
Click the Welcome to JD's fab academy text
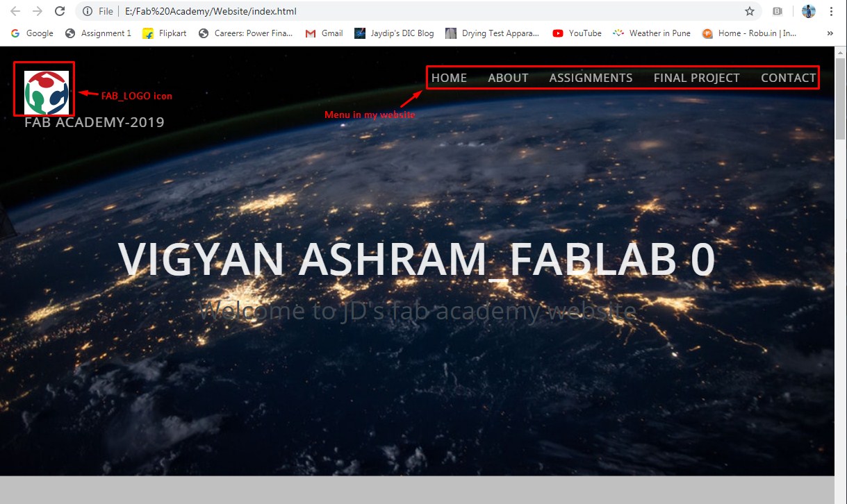417,310
